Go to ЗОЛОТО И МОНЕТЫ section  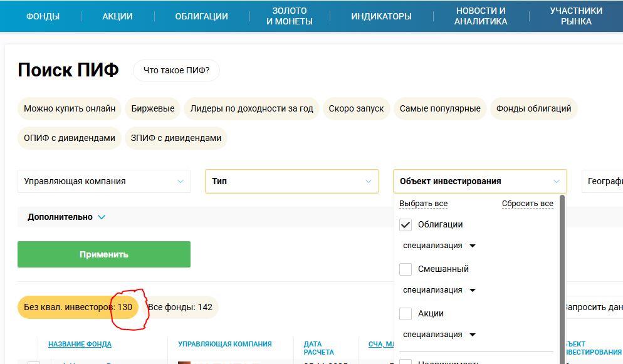pos(290,16)
